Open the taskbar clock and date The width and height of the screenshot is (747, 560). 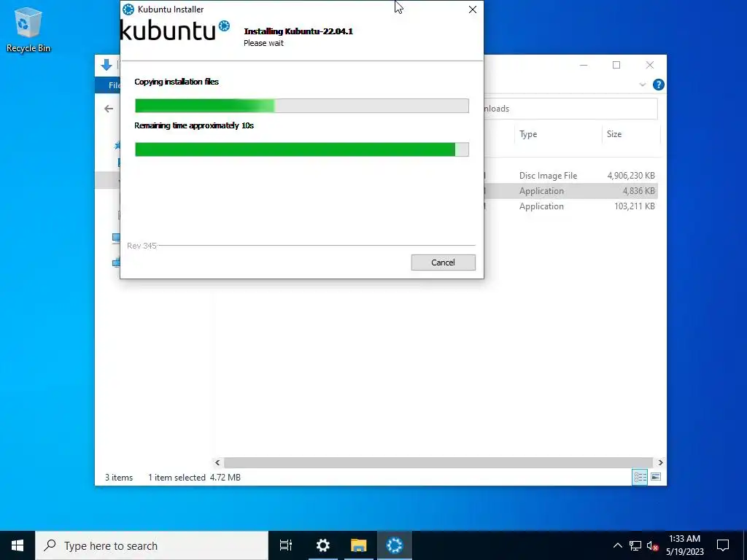(x=684, y=545)
